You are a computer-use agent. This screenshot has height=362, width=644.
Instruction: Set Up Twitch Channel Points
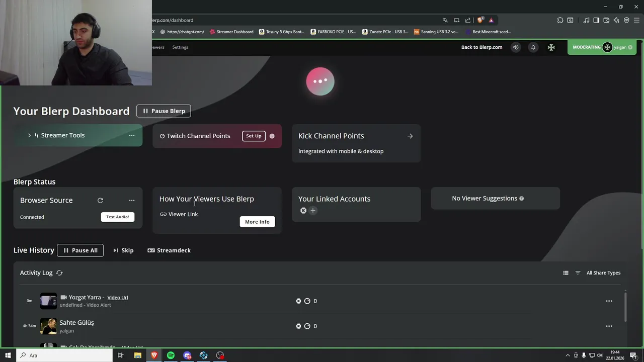click(254, 136)
